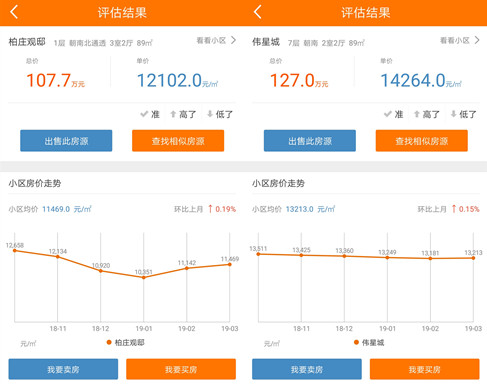Tap 我要卖房 under 柏庄观邸 chart

(x=63, y=369)
